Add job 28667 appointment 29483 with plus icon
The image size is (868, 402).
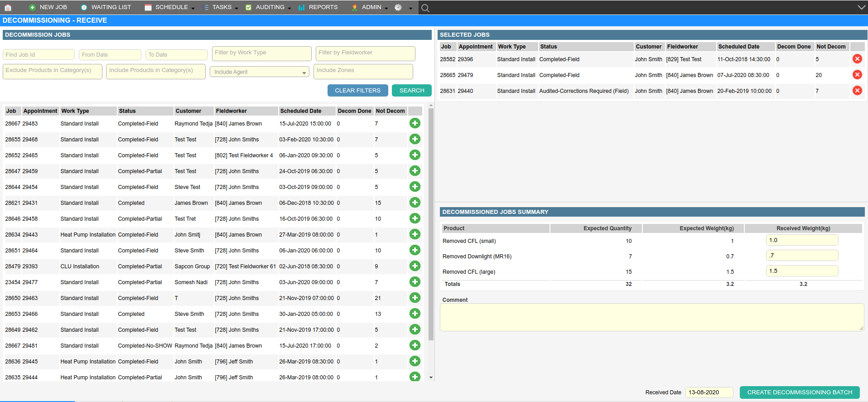415,123
